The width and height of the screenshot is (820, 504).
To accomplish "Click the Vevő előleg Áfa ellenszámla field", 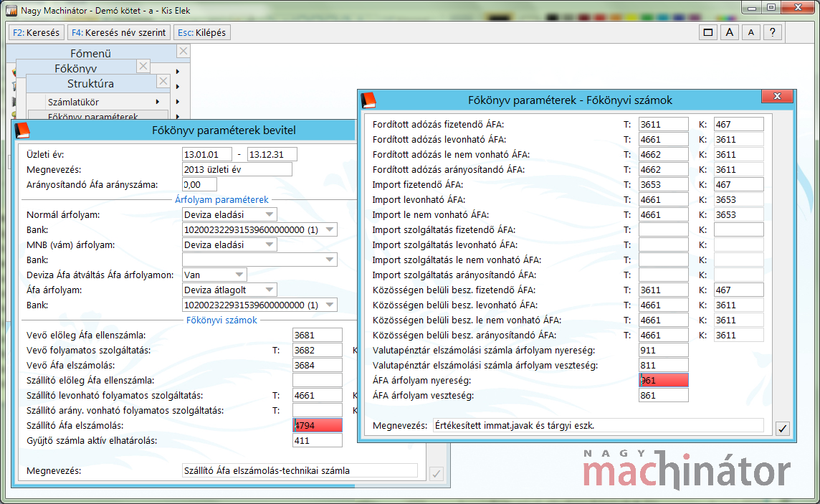I will (318, 335).
